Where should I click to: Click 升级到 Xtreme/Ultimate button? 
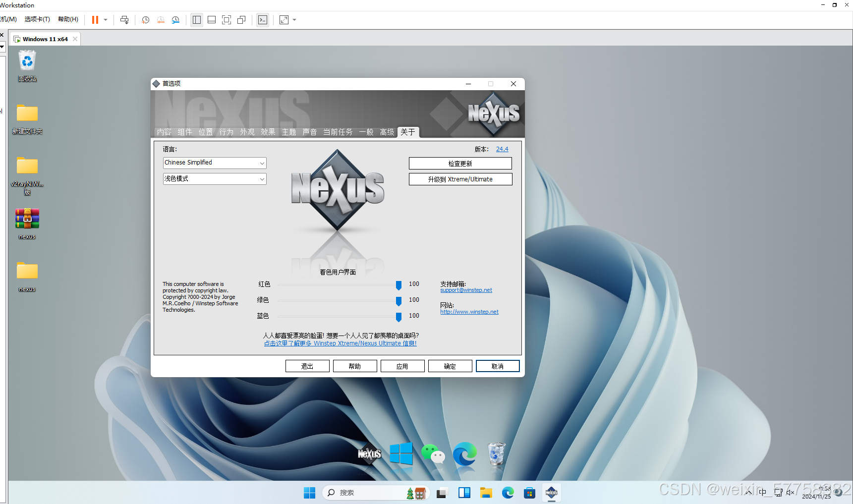(x=460, y=179)
